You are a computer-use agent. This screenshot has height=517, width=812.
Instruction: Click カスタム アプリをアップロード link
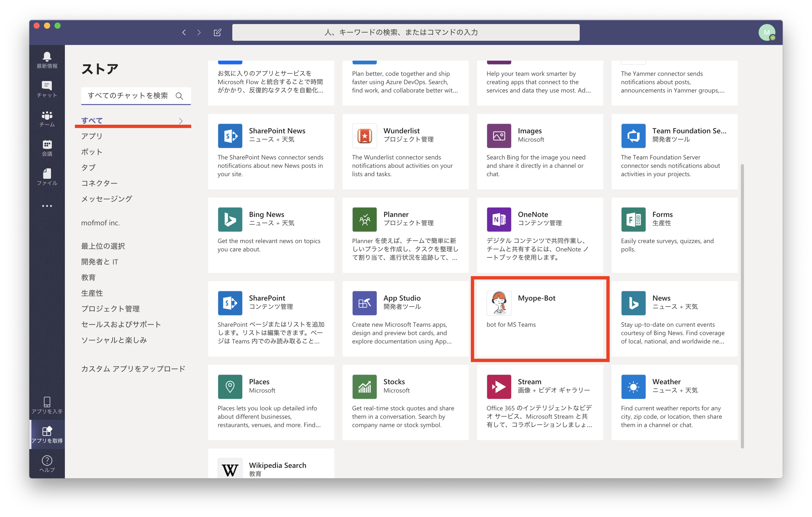(133, 369)
